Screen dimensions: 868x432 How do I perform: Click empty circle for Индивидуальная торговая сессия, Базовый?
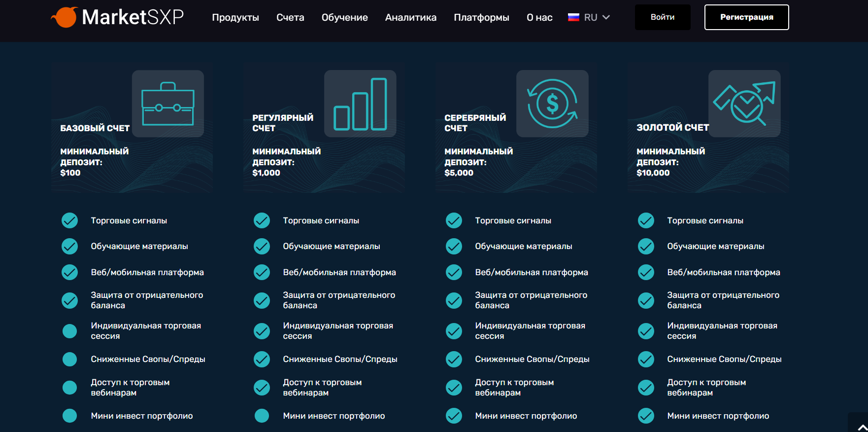point(69,331)
